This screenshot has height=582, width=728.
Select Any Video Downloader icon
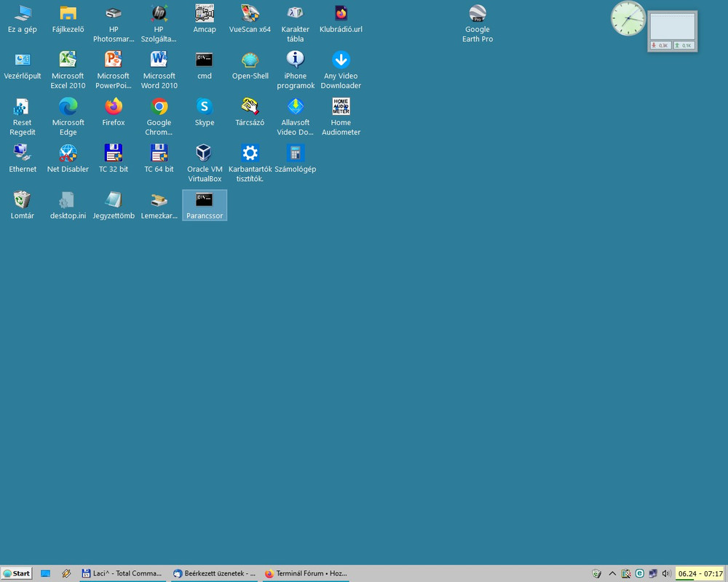point(341,71)
